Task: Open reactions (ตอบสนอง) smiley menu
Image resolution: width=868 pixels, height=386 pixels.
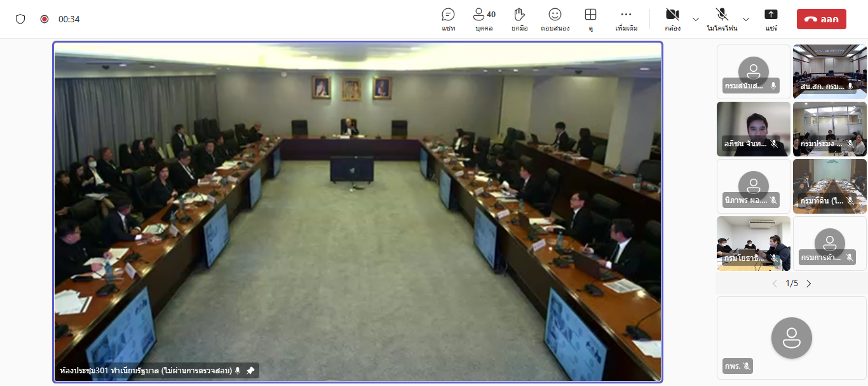Action: (x=555, y=19)
